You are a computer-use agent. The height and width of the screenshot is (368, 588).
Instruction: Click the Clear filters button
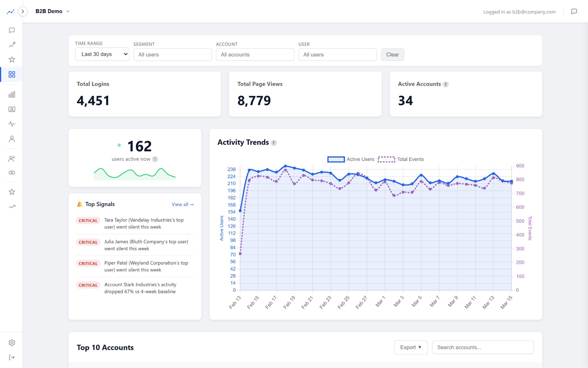[392, 54]
